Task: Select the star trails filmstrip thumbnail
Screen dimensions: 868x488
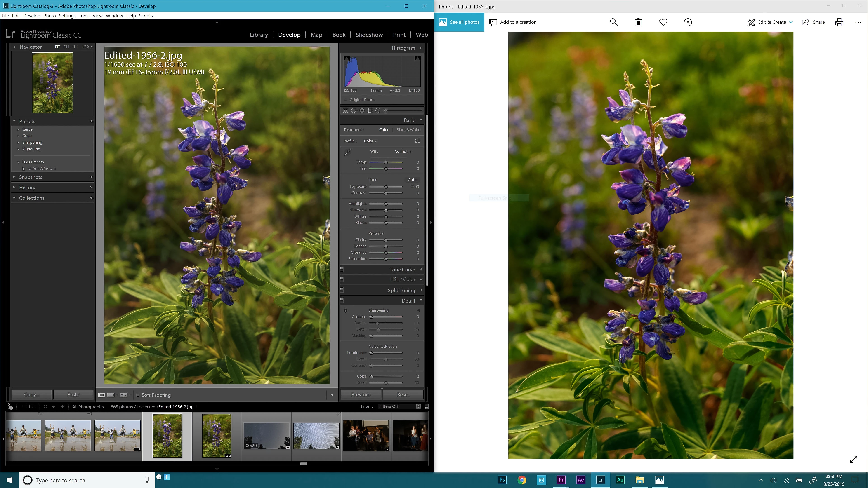Action: pos(316,436)
